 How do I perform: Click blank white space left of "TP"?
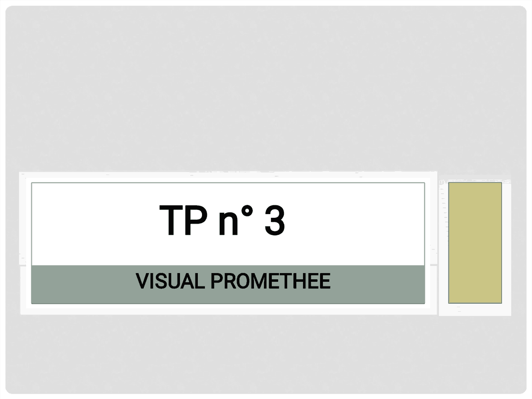95,224
